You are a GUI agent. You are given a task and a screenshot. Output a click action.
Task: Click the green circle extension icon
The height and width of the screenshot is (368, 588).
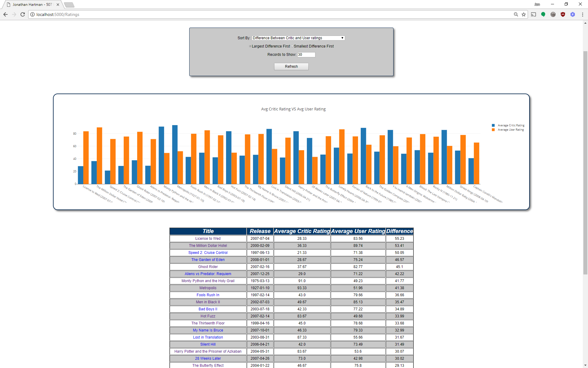point(543,14)
